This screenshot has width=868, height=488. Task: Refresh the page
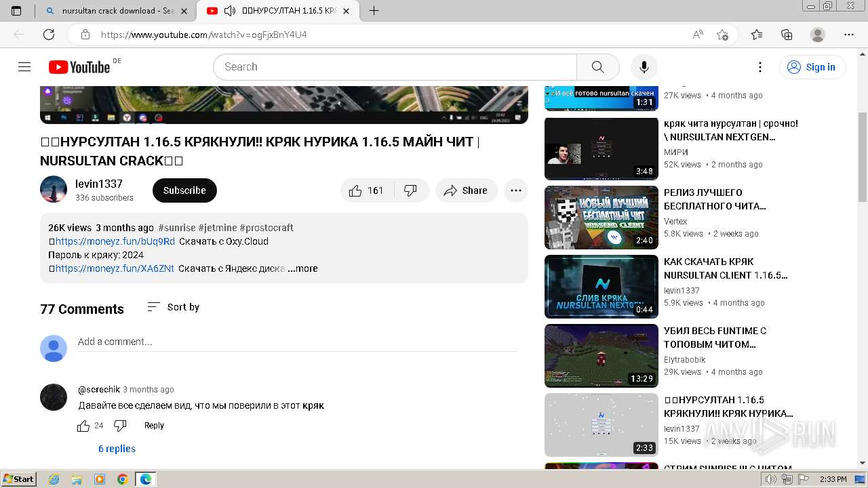pos(49,35)
